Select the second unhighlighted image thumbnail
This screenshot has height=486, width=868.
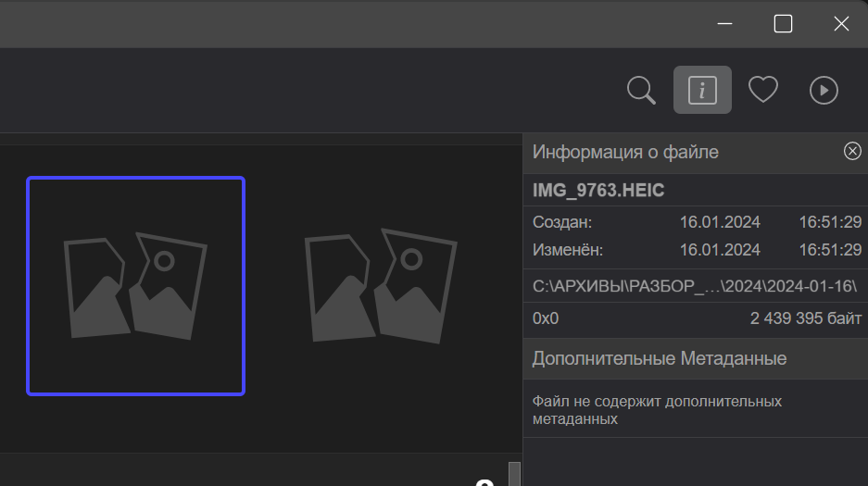click(x=380, y=286)
